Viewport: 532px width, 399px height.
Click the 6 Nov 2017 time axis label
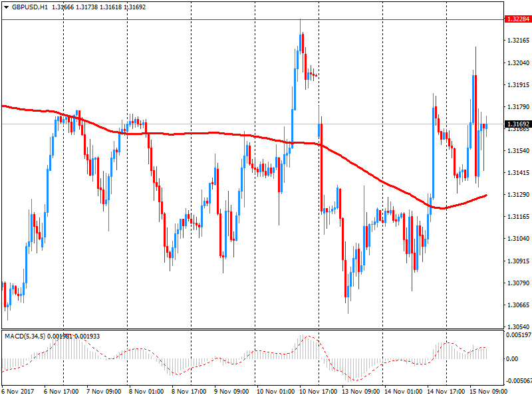(18, 392)
